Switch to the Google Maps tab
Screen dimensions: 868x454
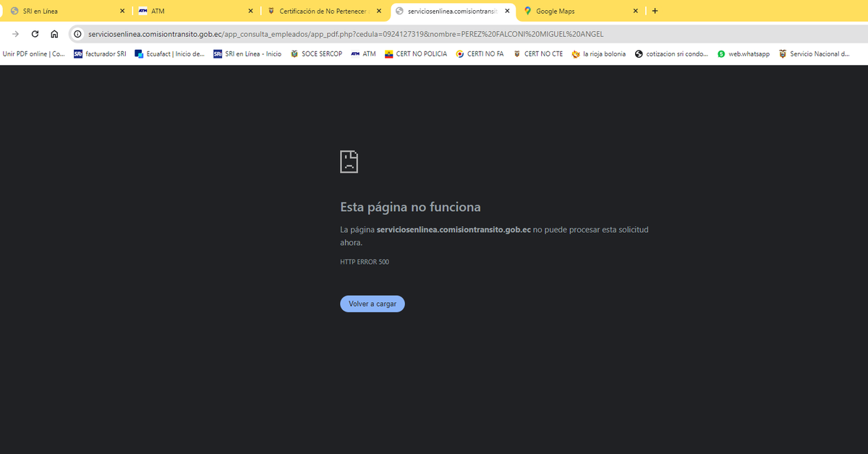(581, 11)
